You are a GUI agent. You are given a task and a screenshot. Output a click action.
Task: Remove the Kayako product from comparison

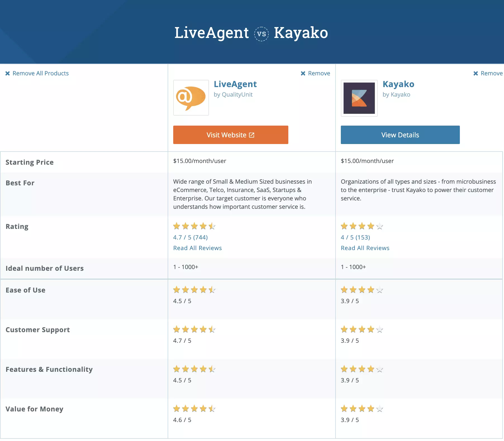488,73
